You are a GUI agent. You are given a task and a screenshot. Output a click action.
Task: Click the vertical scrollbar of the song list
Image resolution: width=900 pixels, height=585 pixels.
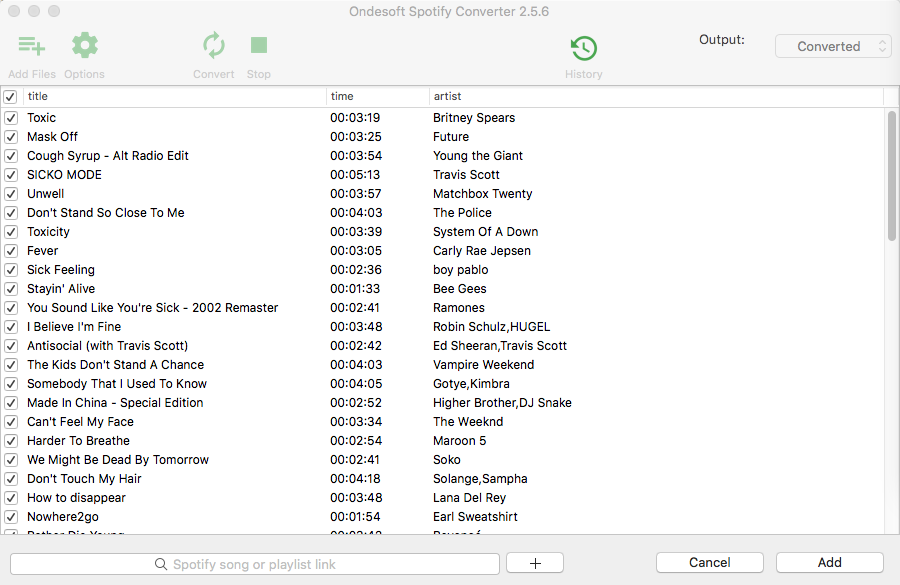(x=891, y=176)
